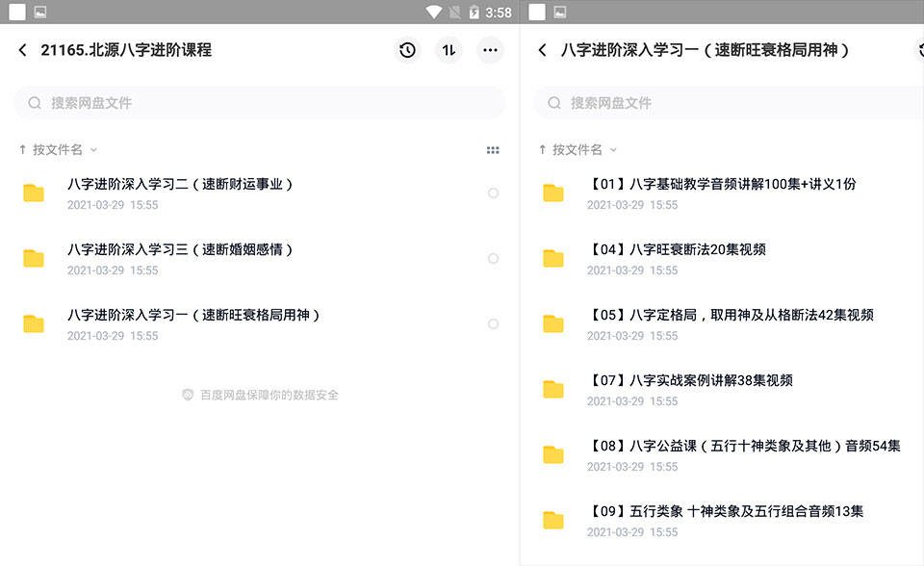This screenshot has height=566, width=924.
Task: Select radio for 八字进阶深入学习一（速断旺衰格局用神）
Action: 493,323
